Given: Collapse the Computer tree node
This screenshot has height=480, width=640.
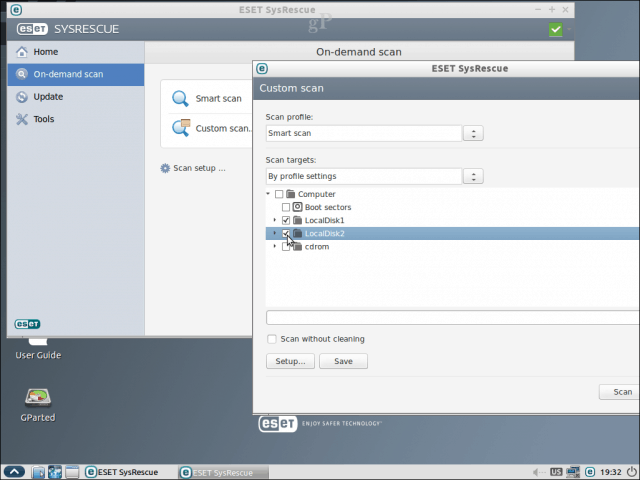Looking at the screenshot, I should (x=268, y=194).
